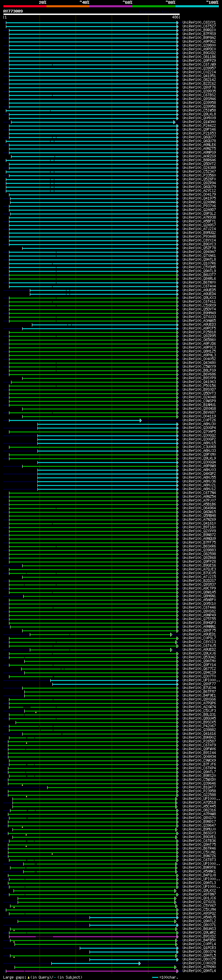Click the =100char. scale legend
The width and height of the screenshot is (222, 980).
tap(165, 977)
